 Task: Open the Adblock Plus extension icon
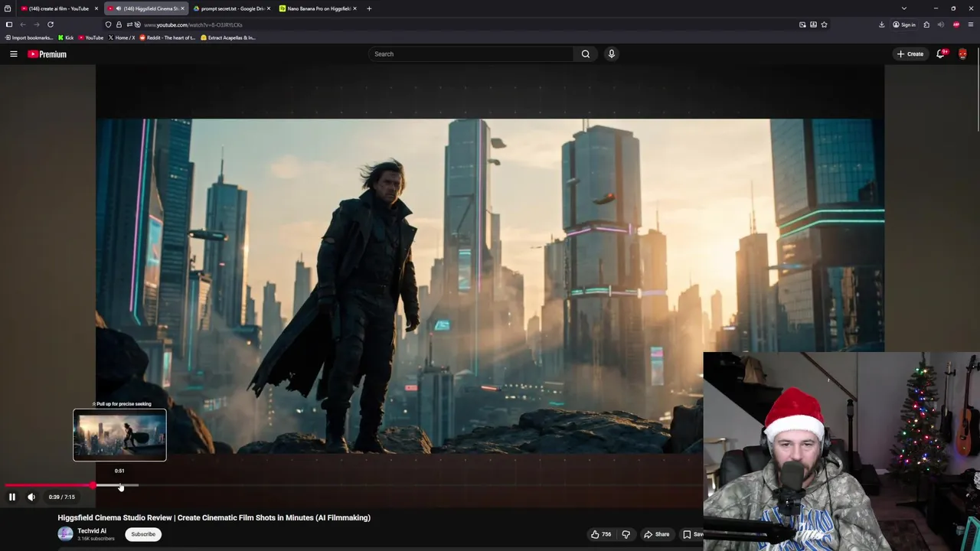(x=956, y=24)
